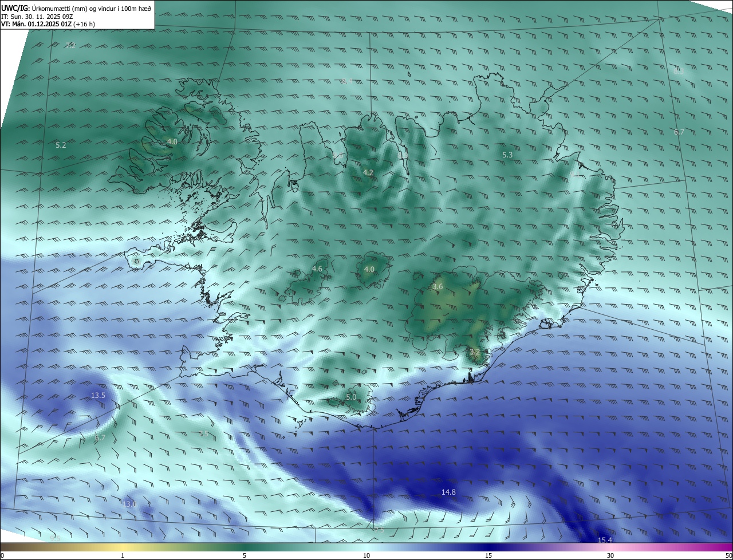
Task: Click the 5.3 value label
Action: 507,155
